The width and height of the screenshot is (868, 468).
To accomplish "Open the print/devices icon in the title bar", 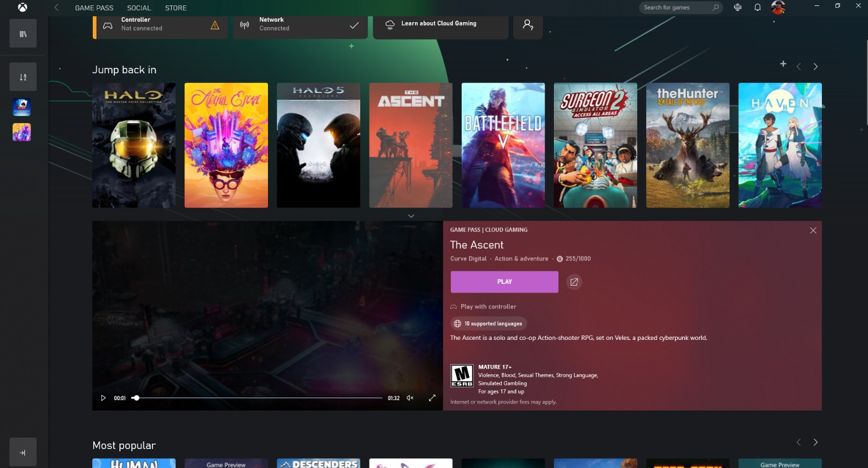I will pos(737,8).
